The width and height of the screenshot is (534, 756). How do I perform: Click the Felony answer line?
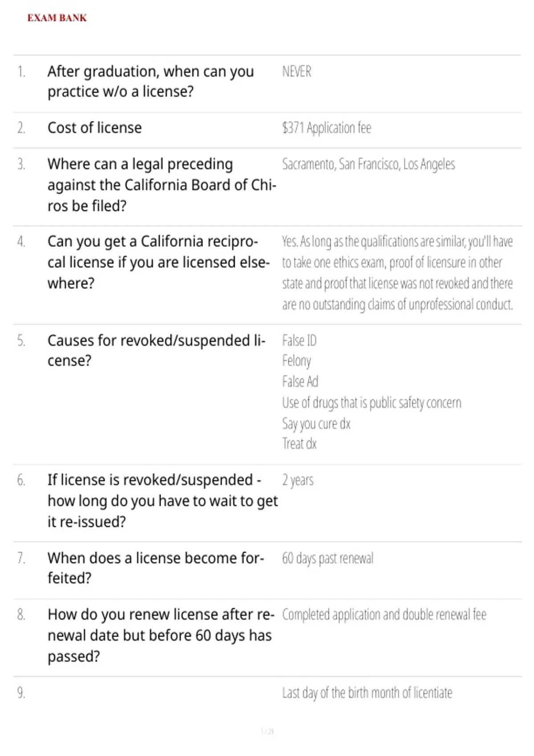pos(297,361)
